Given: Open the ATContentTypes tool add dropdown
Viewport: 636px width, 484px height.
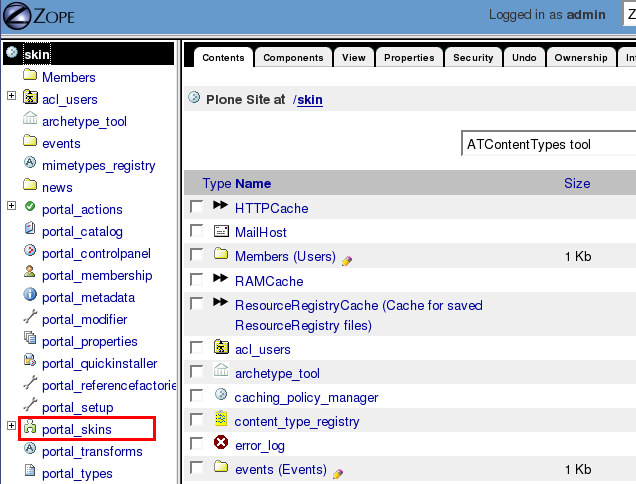Looking at the screenshot, I should pyautogui.click(x=548, y=144).
